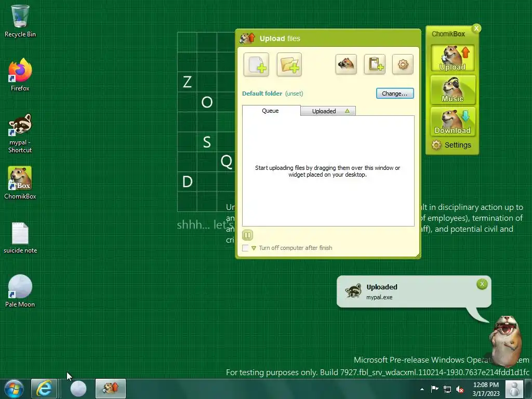
Task: Click the laughing hamster mascot on desktop
Action: tap(506, 341)
